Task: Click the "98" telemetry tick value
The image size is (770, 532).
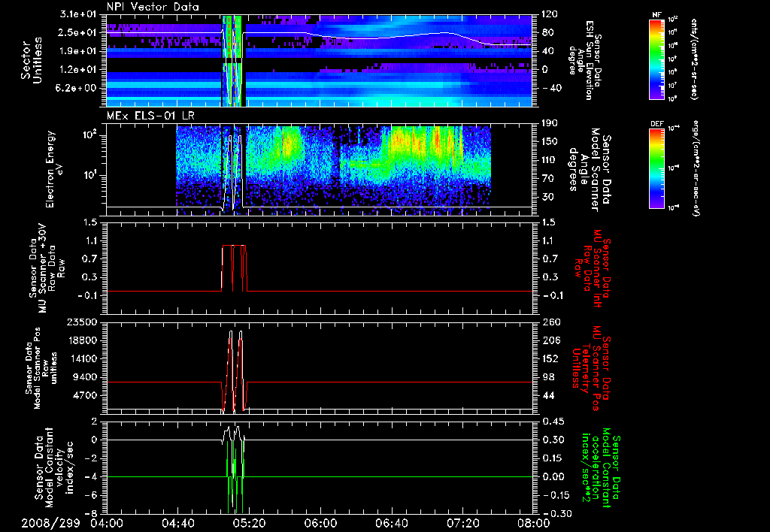Action: point(547,377)
